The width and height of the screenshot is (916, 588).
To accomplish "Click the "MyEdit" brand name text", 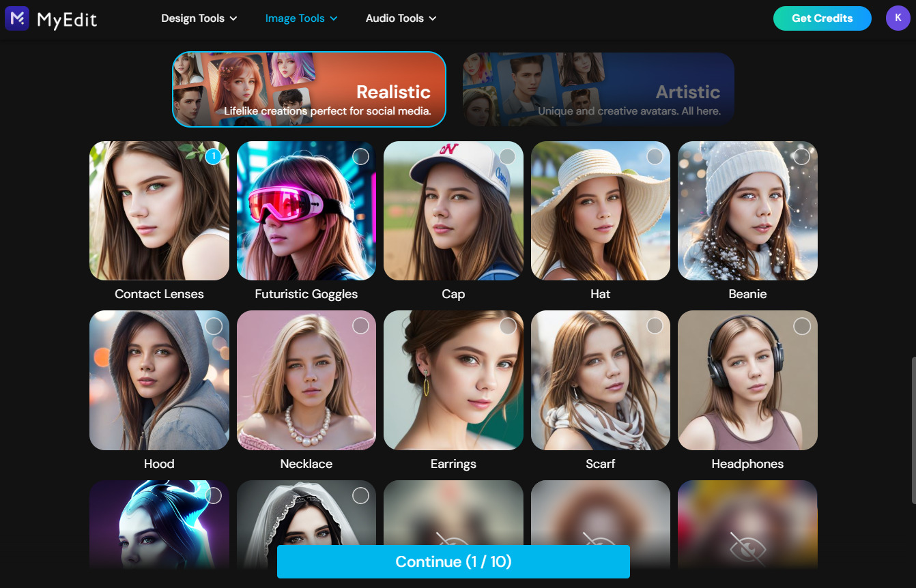I will (x=67, y=20).
